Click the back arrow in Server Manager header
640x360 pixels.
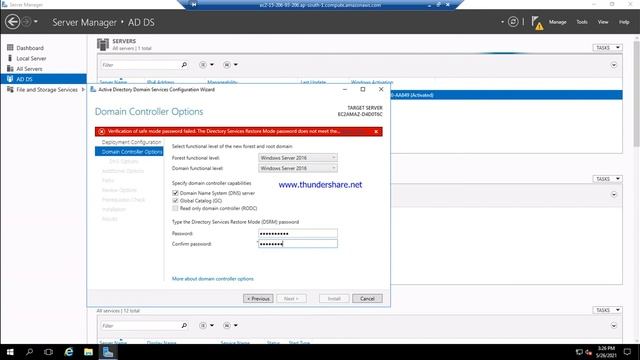13,22
